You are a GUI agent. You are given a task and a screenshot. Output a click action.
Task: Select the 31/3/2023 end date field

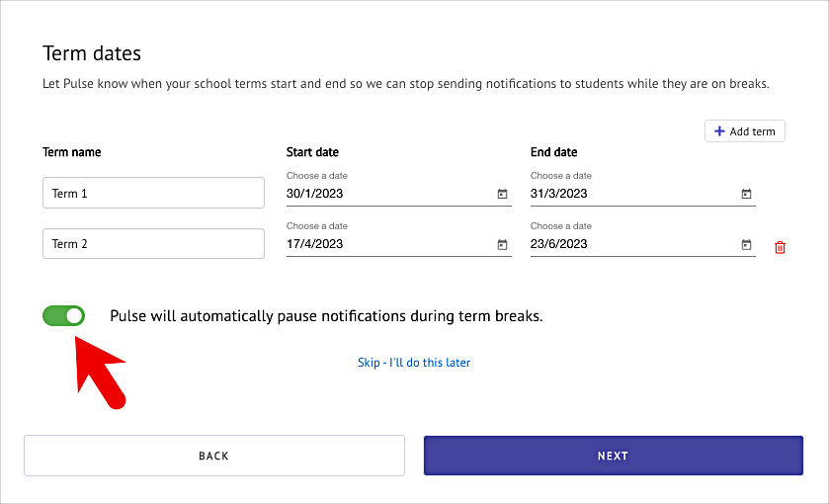point(642,194)
